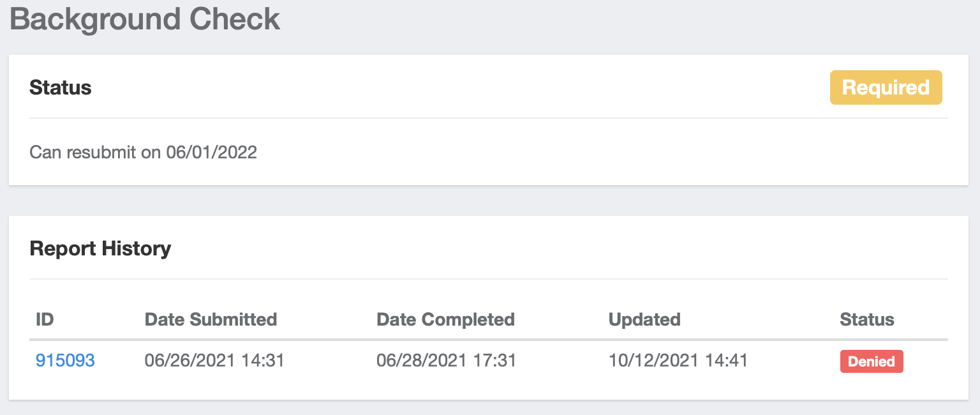Select the Background Check page title

coord(145,19)
